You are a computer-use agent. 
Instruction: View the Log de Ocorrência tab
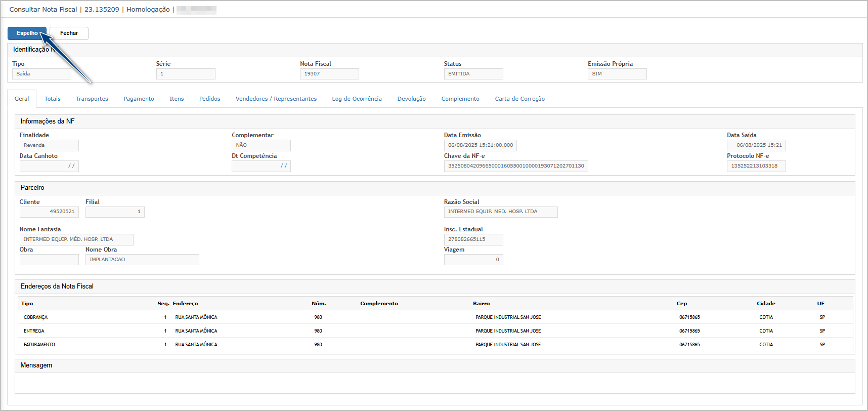[357, 99]
